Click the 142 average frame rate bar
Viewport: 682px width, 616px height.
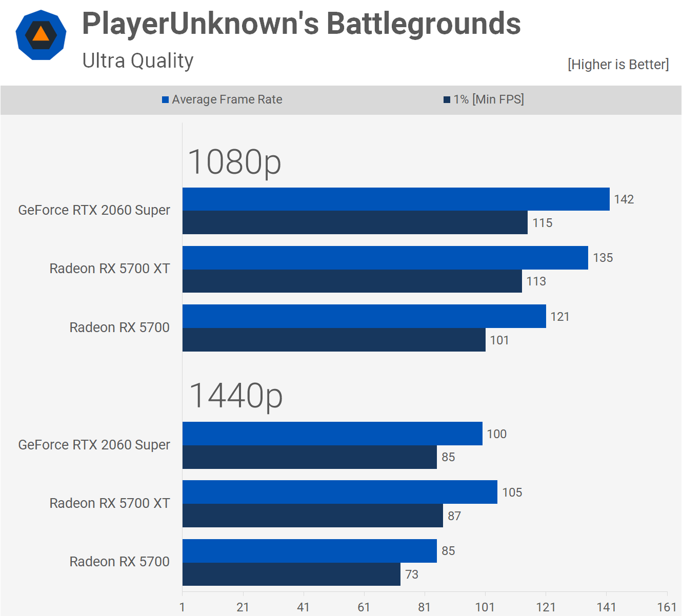pos(396,199)
